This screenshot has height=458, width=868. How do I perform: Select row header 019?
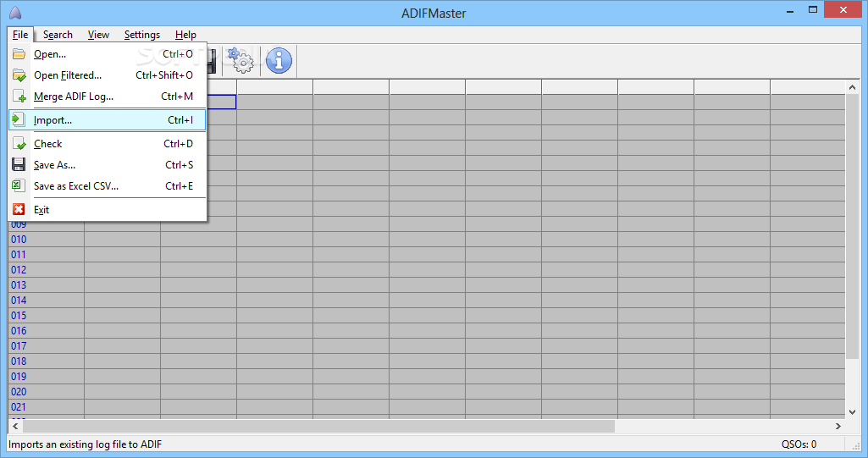[46, 376]
